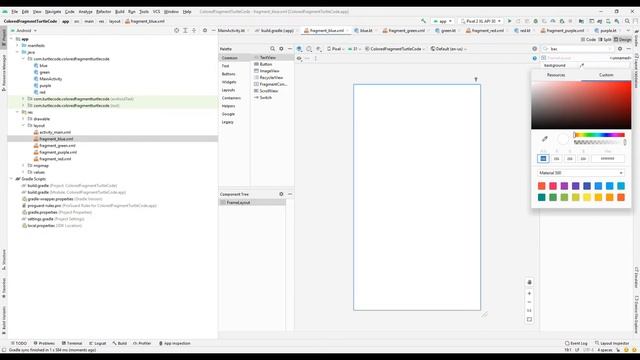Expand the mipmap folder
The image size is (640, 360).
pyautogui.click(x=23, y=166)
